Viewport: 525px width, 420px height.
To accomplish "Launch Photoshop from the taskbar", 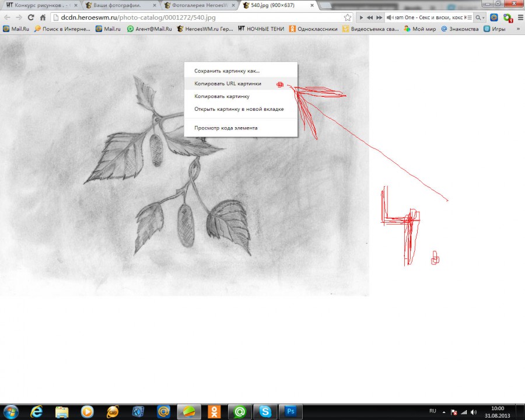I will pyautogui.click(x=291, y=411).
